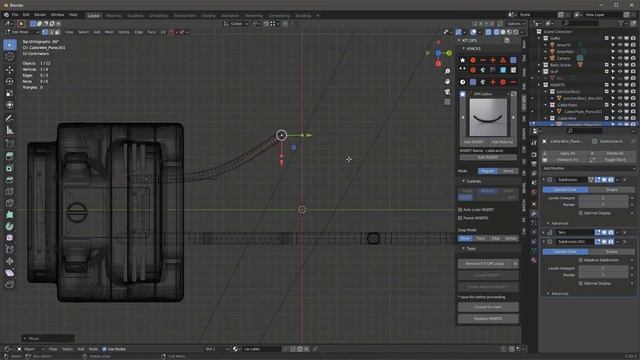Click the viewport zoom magnifier gizmo
640x360 pixels.
coord(447,71)
